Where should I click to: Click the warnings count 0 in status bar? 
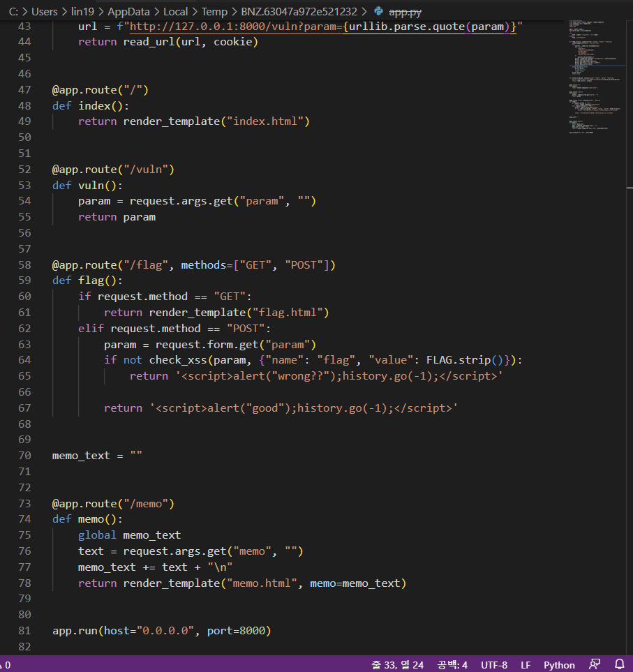coord(5,665)
